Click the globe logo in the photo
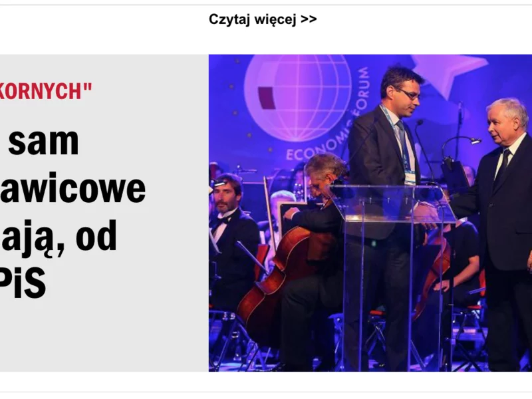This screenshot has height=399, width=532. click(x=297, y=98)
